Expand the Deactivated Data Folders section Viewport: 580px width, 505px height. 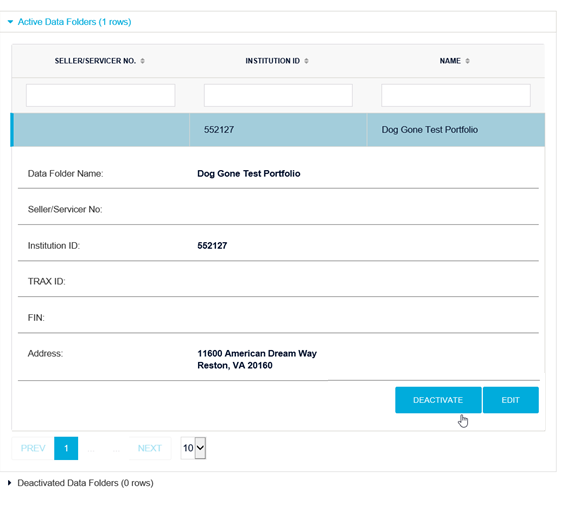pyautogui.click(x=10, y=483)
